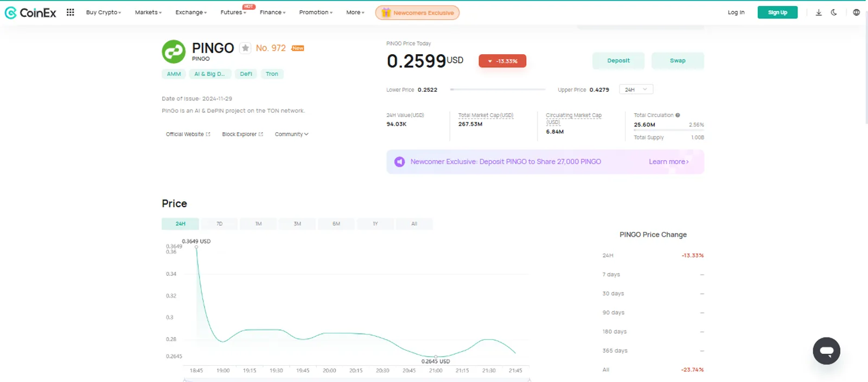The image size is (868, 382).
Task: Select the 24H chart tab
Action: 180,224
